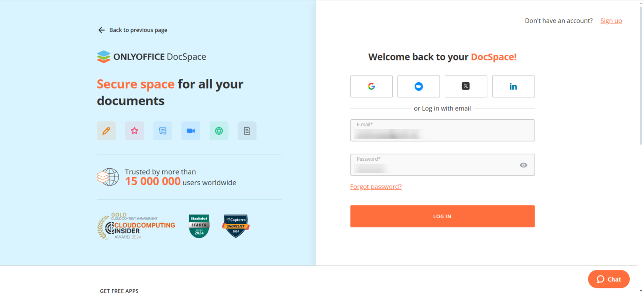Sign in via the LinkedIn icon

(x=513, y=86)
